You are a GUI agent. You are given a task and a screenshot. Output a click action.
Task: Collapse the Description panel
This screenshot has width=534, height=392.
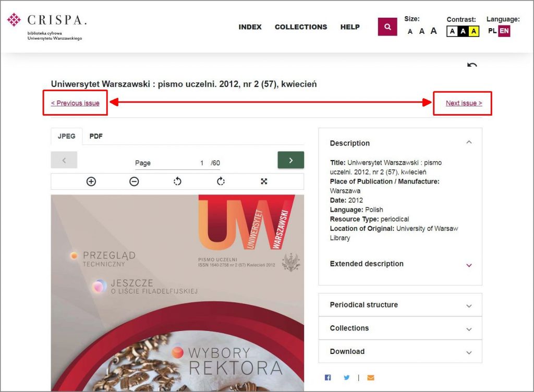469,142
